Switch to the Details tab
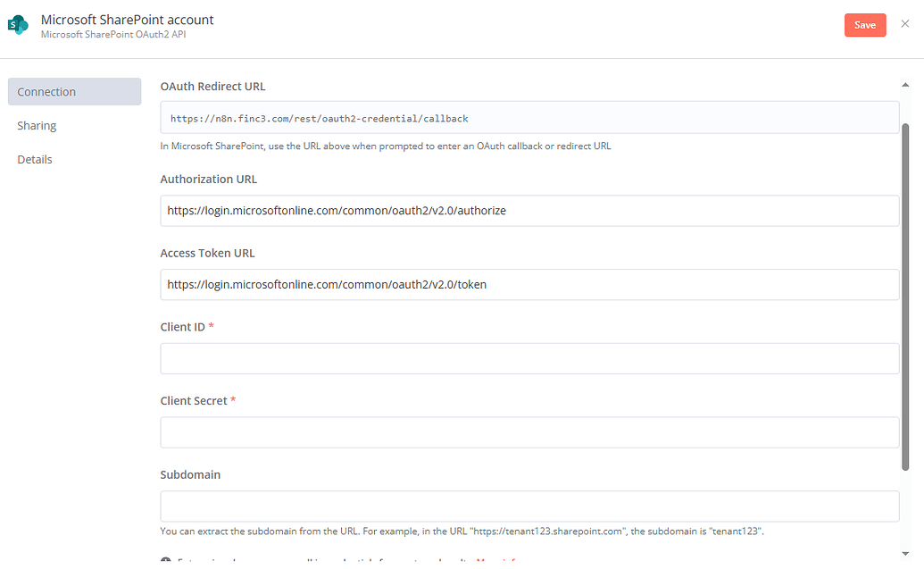The height and width of the screenshot is (569, 924). pos(34,159)
